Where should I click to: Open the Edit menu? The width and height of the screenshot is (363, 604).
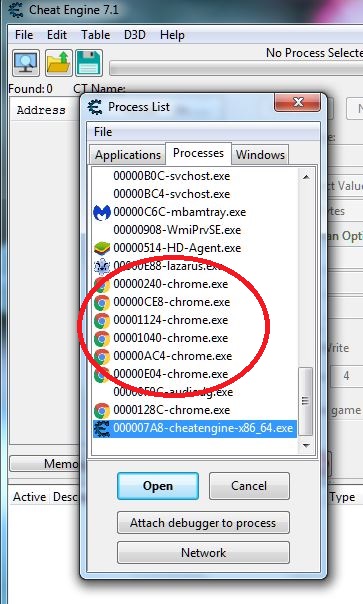click(57, 35)
